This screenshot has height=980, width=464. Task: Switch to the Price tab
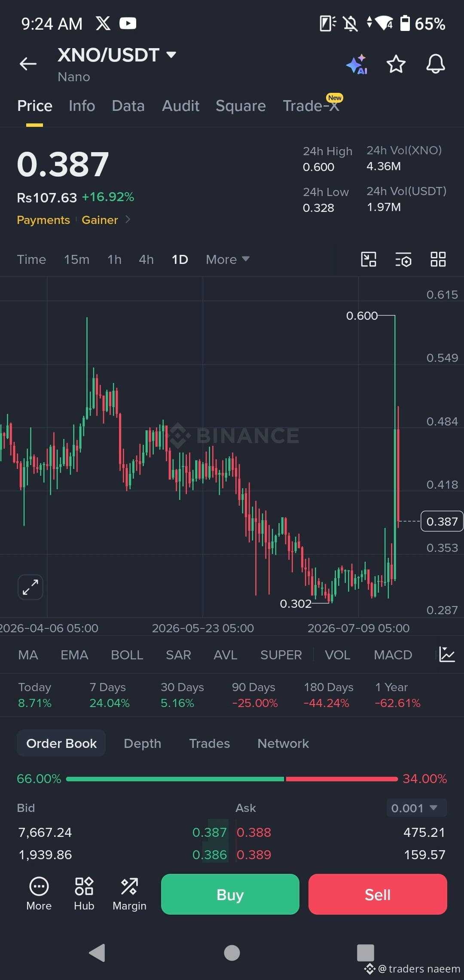pos(35,106)
